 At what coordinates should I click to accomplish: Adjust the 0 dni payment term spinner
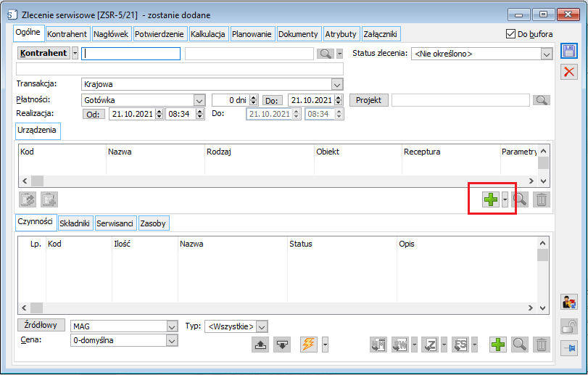(x=254, y=100)
